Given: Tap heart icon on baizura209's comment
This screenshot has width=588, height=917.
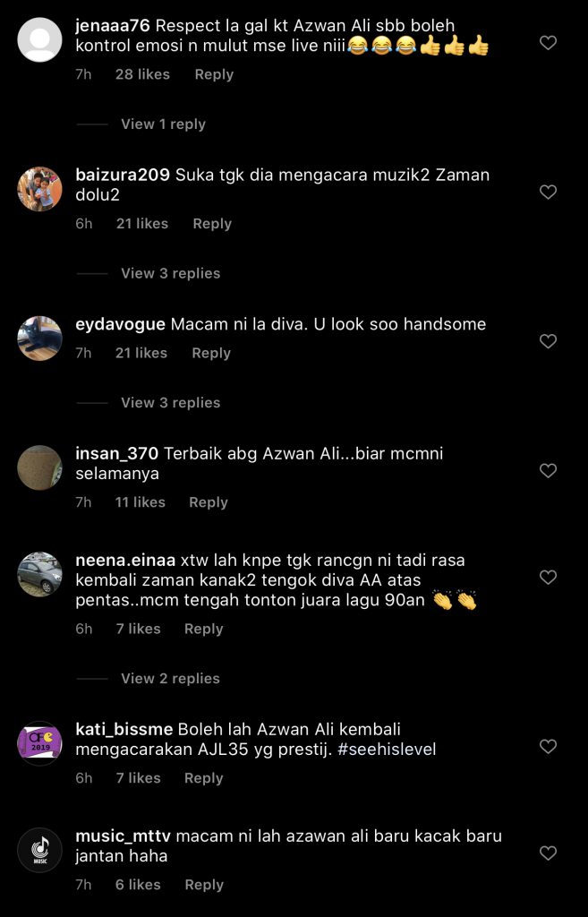Looking at the screenshot, I should coord(548,192).
